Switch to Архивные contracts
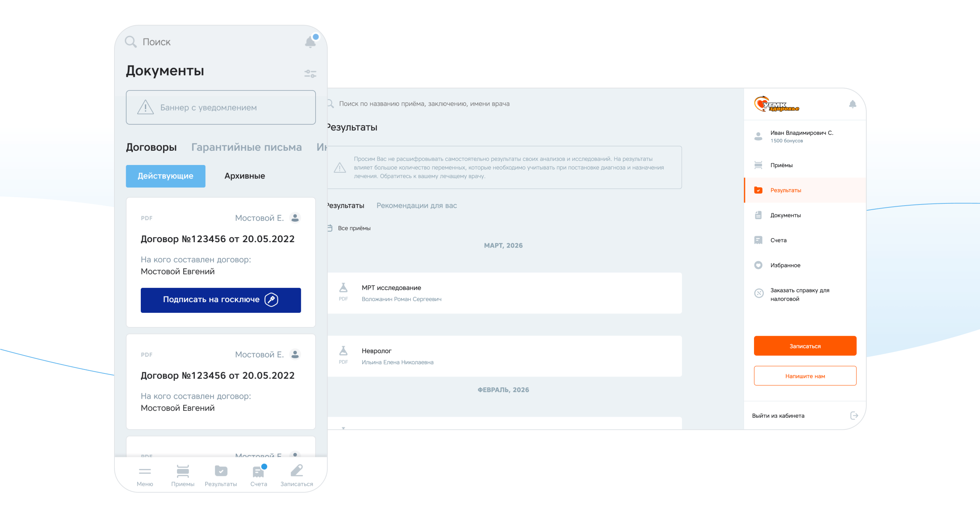Screen dimensions: 980x518 click(x=245, y=176)
